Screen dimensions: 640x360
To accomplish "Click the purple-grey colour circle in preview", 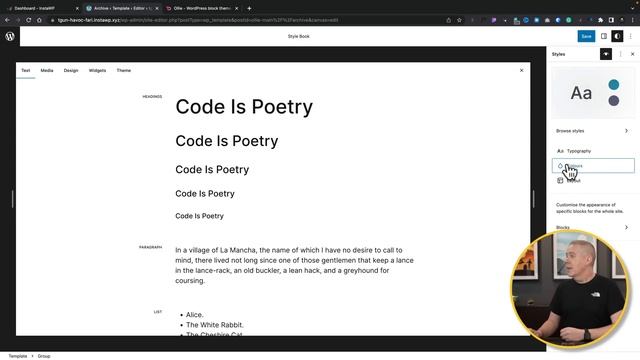I will [x=613, y=100].
